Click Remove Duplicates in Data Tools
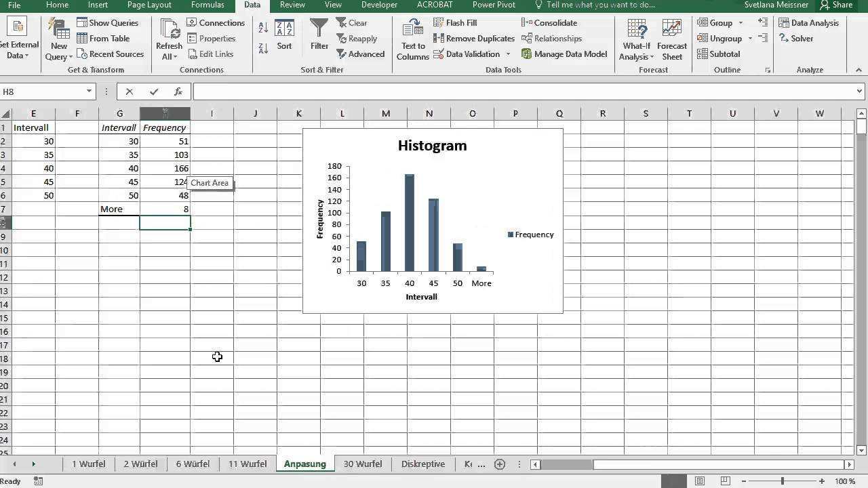The image size is (868, 488). point(474,39)
